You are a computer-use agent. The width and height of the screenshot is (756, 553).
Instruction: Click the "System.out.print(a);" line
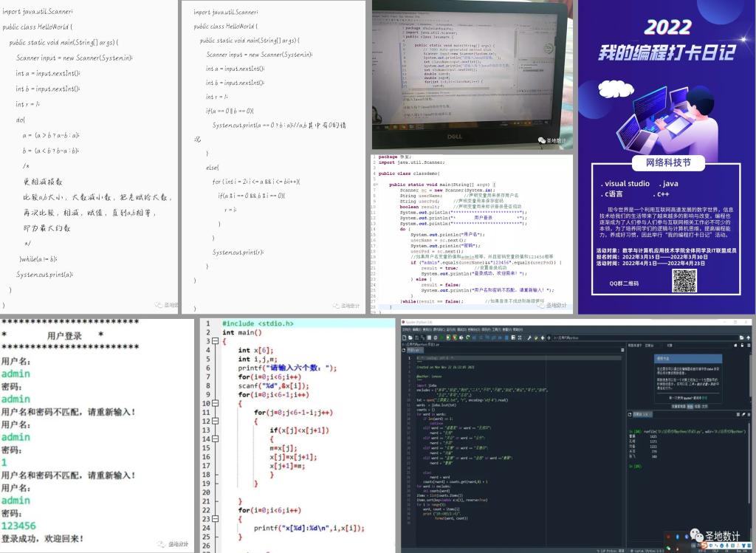(x=45, y=275)
